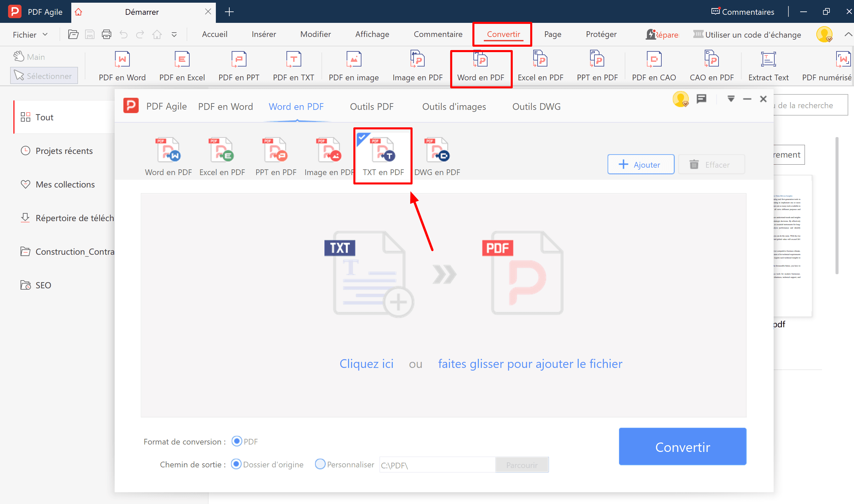Choose Word en PDF in dialog icons row

pos(168,157)
